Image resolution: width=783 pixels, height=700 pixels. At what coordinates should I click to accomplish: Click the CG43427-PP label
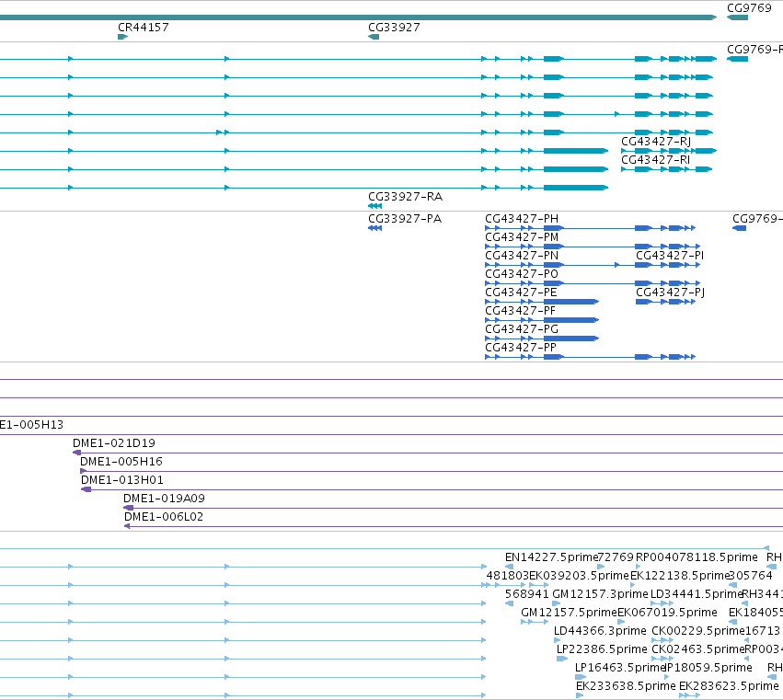click(x=521, y=348)
